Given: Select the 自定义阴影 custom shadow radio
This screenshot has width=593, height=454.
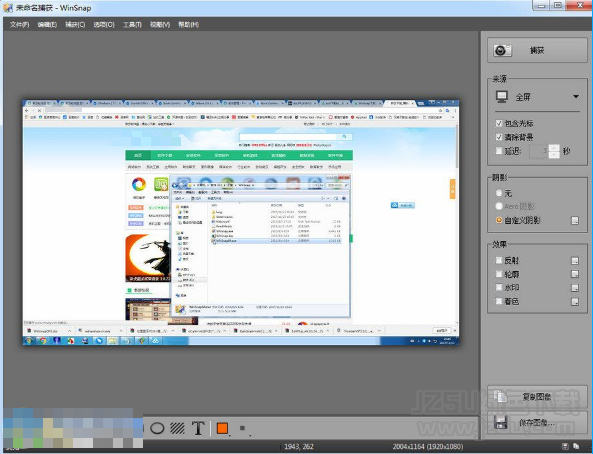Looking at the screenshot, I should (x=499, y=220).
